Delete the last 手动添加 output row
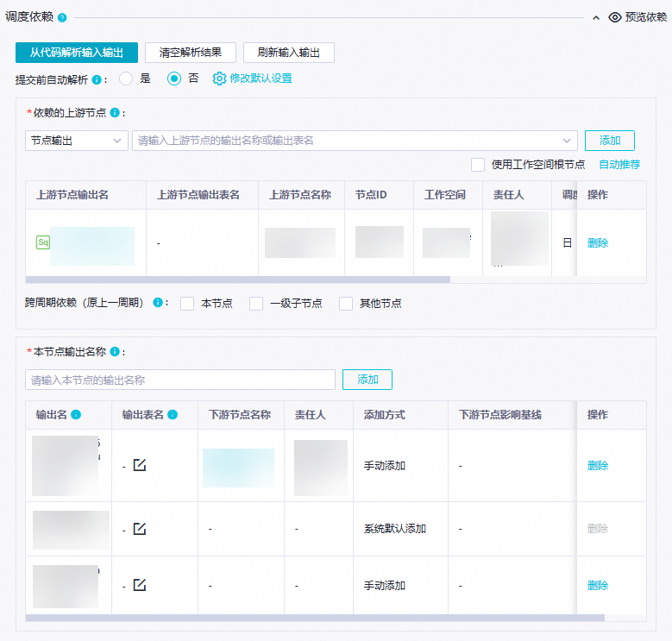The width and height of the screenshot is (672, 641). click(x=598, y=585)
